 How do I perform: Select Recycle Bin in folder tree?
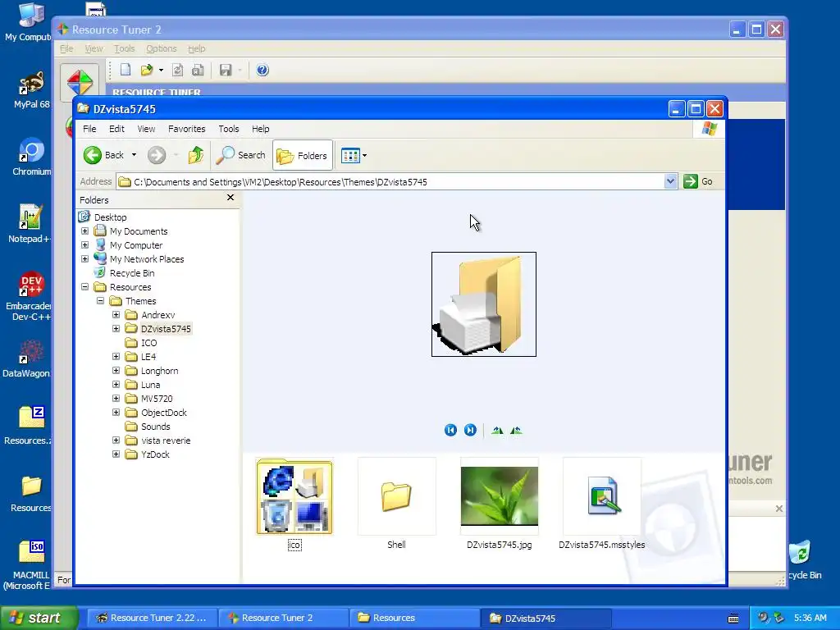click(132, 273)
